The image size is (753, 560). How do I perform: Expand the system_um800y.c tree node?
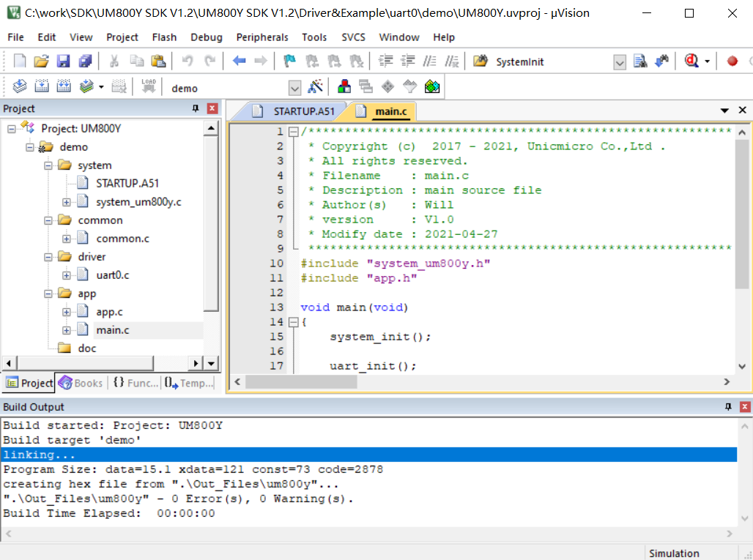tap(67, 202)
